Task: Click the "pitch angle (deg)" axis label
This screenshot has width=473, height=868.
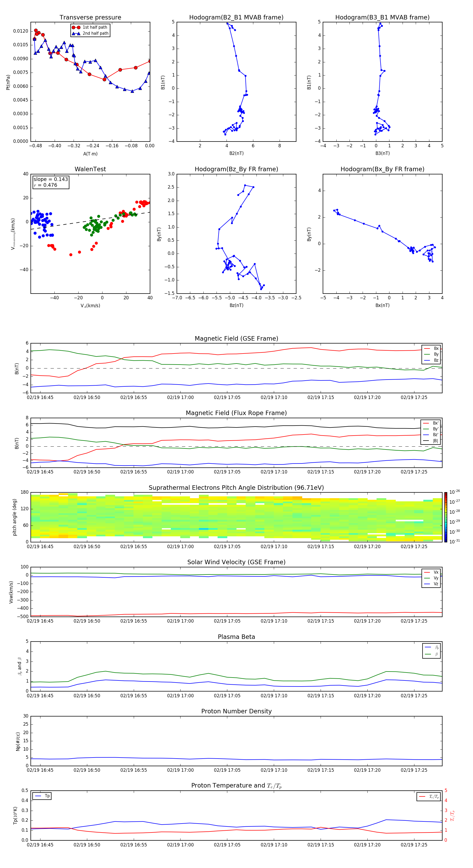Action: pyautogui.click(x=14, y=517)
